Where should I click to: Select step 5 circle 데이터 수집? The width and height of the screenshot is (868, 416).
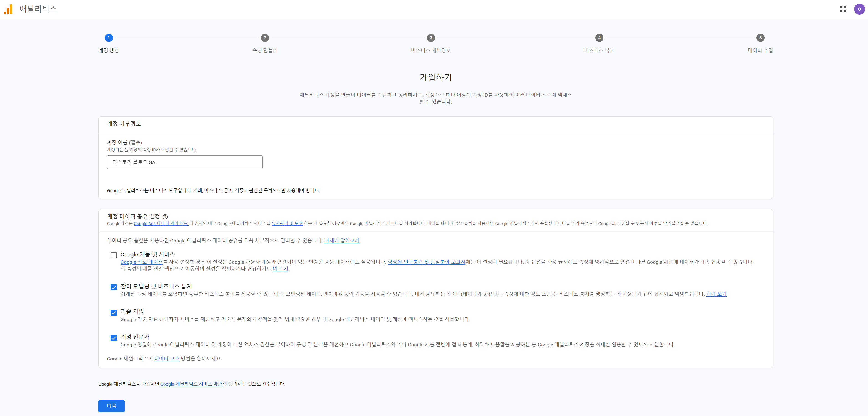(760, 38)
